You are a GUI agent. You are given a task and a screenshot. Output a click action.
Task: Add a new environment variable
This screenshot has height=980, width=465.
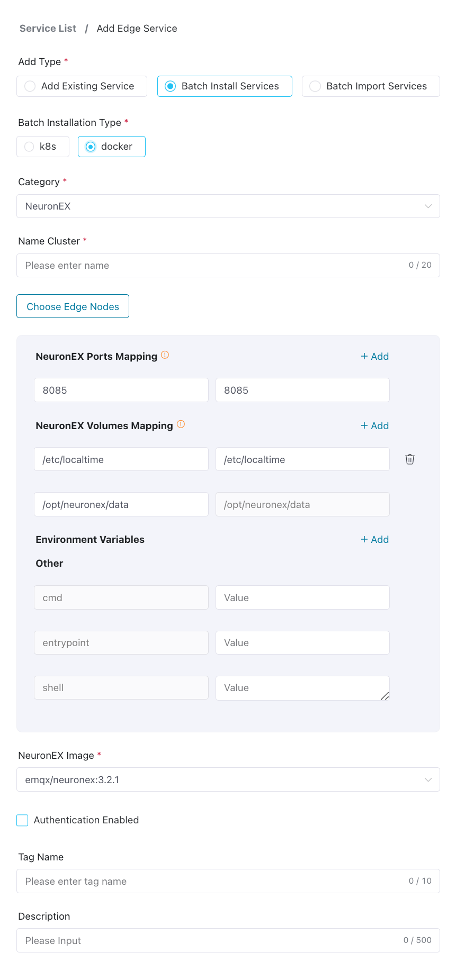pyautogui.click(x=375, y=540)
